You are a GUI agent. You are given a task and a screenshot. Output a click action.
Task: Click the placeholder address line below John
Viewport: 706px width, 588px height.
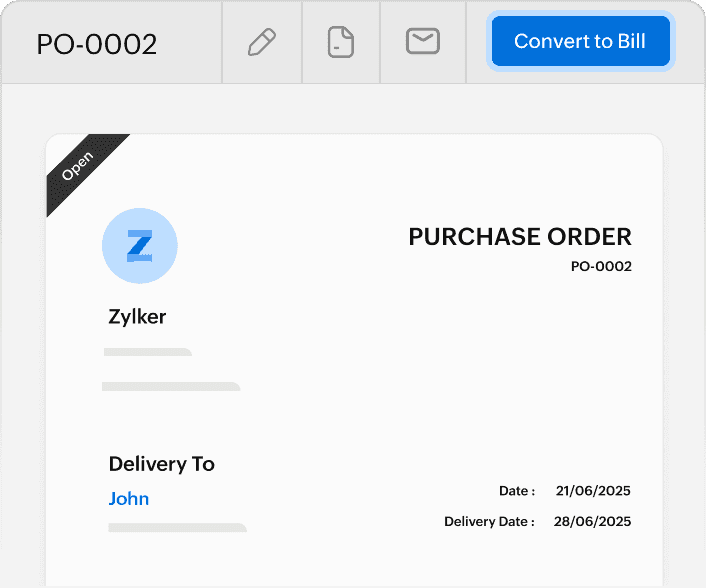(177, 527)
